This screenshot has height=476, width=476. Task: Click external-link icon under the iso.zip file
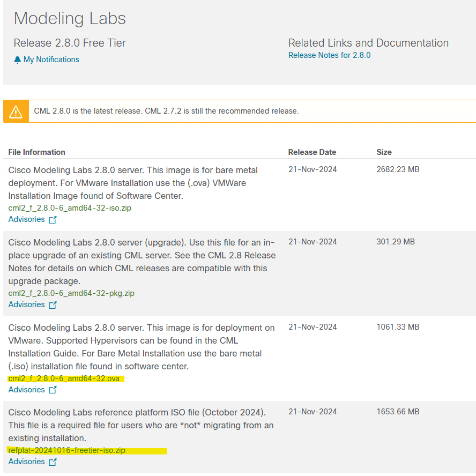(x=53, y=220)
